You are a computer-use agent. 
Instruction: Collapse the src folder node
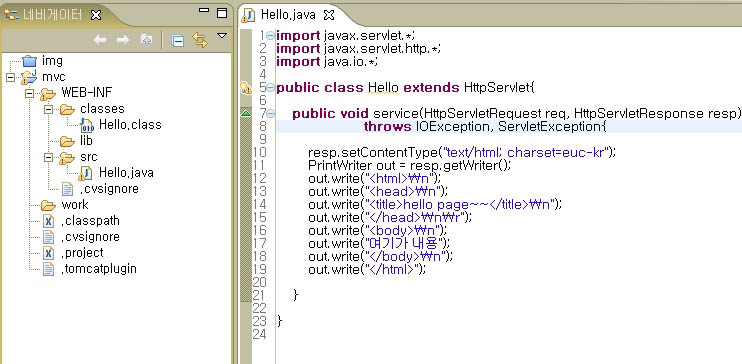(48, 157)
